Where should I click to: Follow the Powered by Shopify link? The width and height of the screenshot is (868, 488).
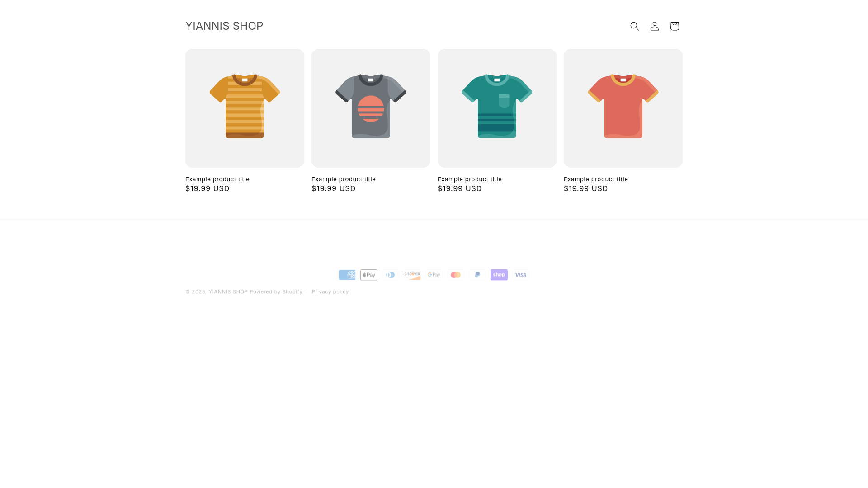(276, 291)
